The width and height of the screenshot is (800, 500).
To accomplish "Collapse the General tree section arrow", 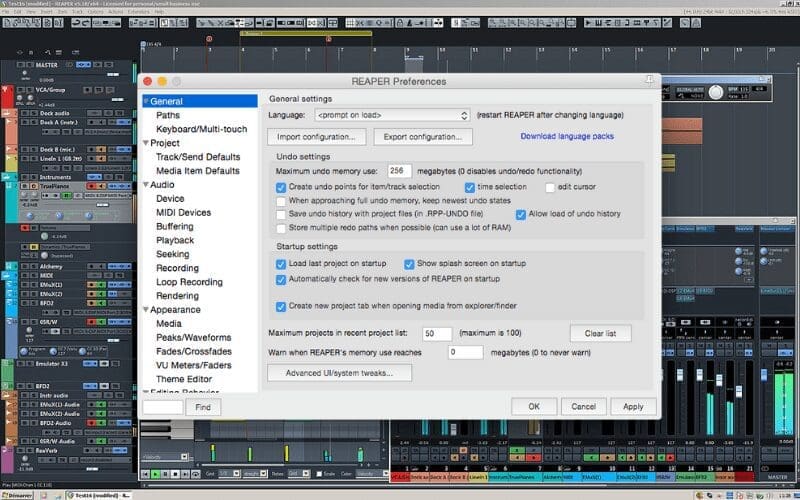I will tap(146, 101).
